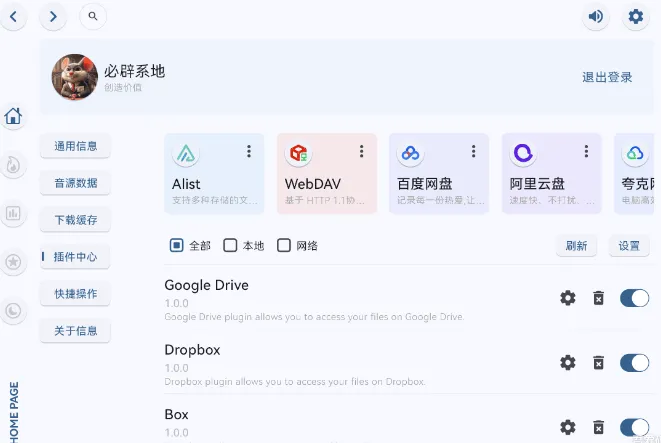This screenshot has height=443, width=661.
Task: Open settings via top-right gear icon
Action: (636, 16)
